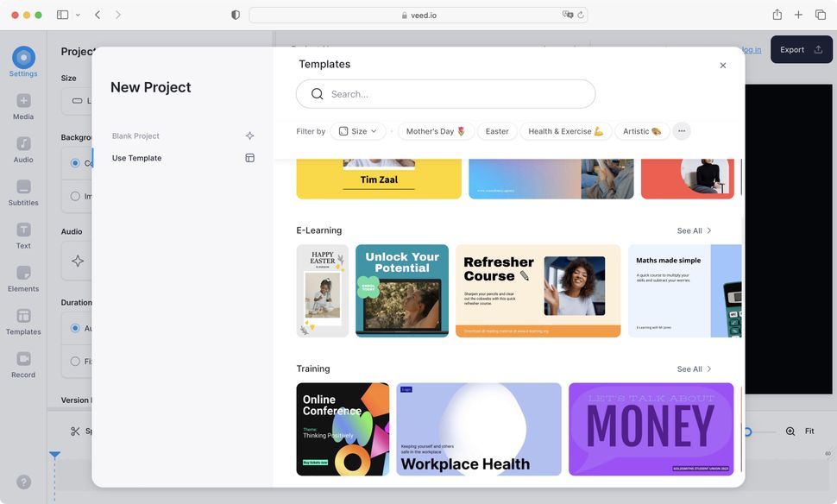Viewport: 837px width, 504px height.
Task: Select the background image radio button
Action: (x=75, y=196)
